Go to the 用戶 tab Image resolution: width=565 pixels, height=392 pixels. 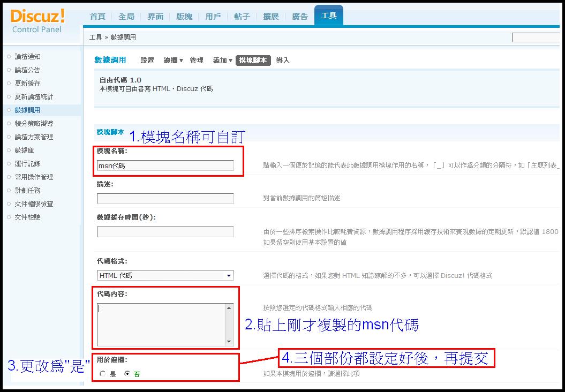[213, 17]
